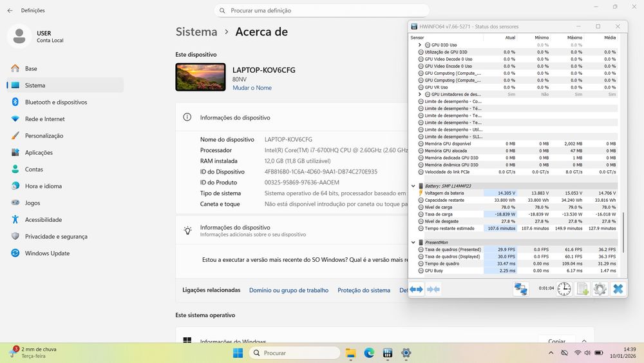Open Windows Start menu
644x363 pixels.
pyautogui.click(x=238, y=353)
